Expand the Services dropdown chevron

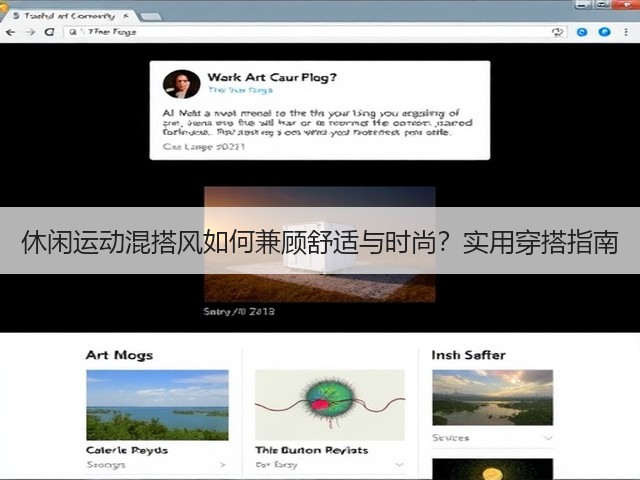[548, 438]
